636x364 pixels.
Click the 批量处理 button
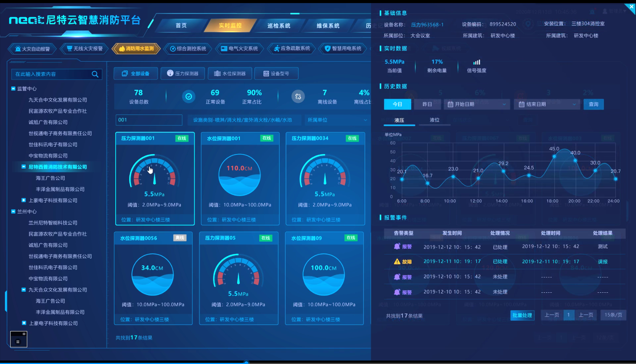click(522, 315)
